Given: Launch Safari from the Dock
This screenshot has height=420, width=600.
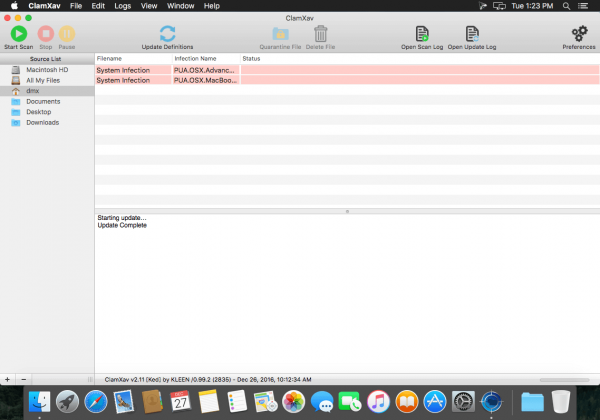Looking at the screenshot, I should click(x=96, y=401).
